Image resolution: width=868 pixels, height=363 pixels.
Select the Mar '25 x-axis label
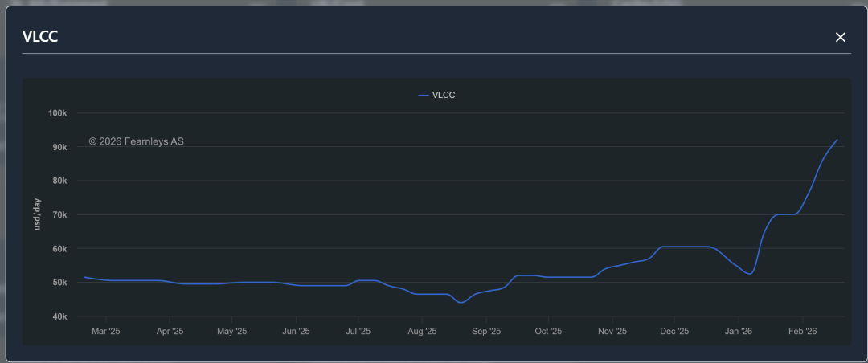coord(105,331)
